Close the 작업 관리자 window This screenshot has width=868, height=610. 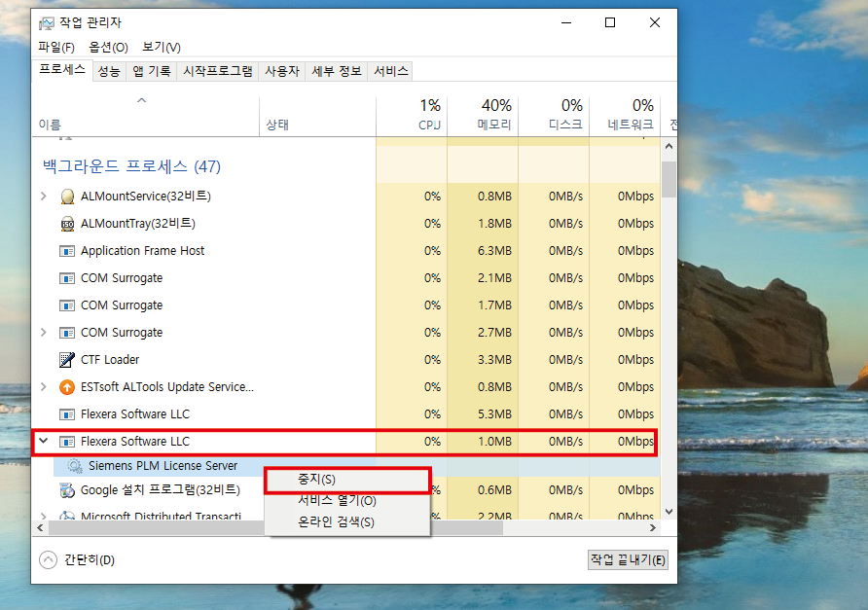tap(654, 22)
